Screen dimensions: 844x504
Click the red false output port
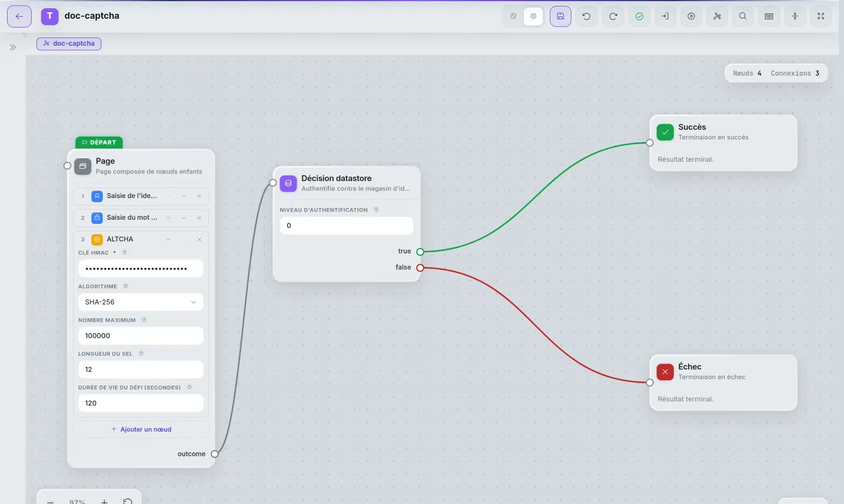pos(420,268)
